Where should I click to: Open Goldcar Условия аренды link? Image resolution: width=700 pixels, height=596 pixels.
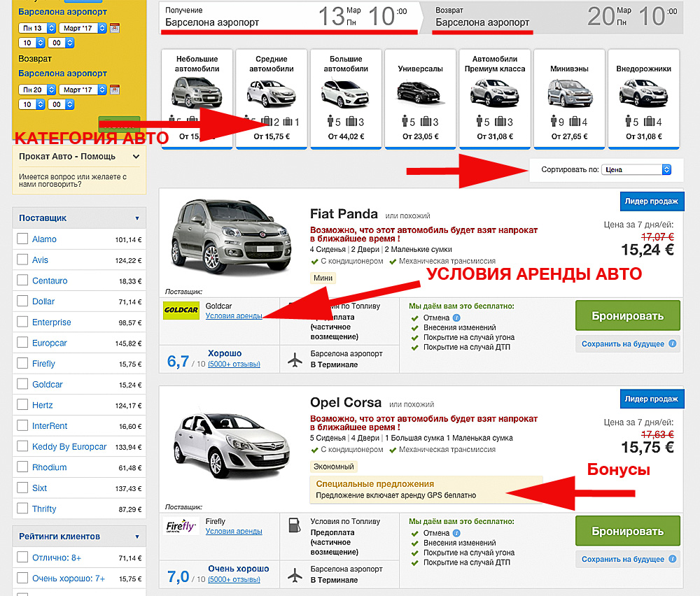[x=234, y=316]
